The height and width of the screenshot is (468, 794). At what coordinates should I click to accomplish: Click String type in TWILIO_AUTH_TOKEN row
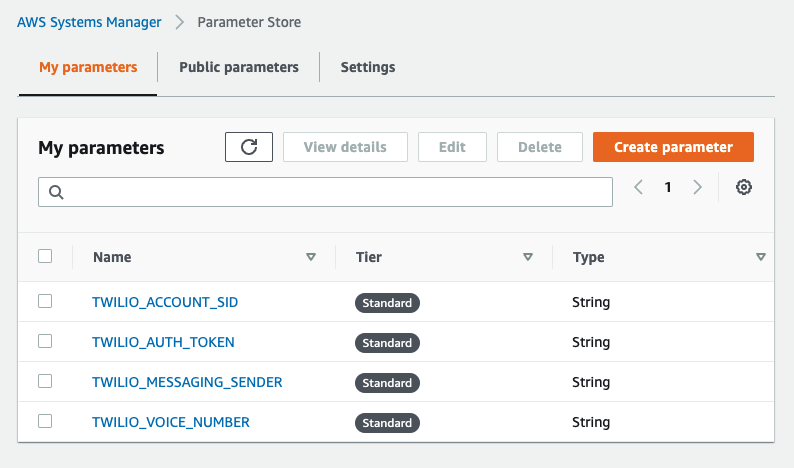(x=591, y=342)
